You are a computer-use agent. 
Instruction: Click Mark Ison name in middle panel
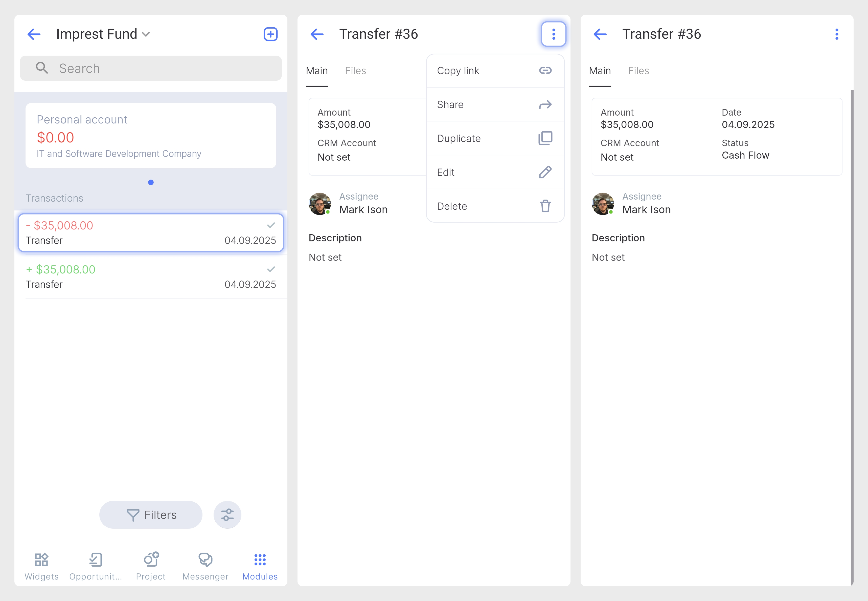[x=363, y=210]
